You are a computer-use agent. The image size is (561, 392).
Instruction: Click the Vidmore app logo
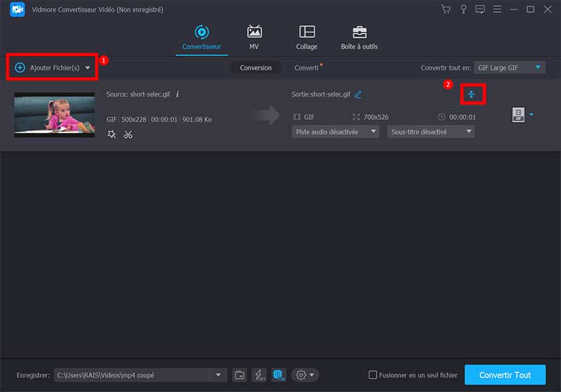pyautogui.click(x=17, y=9)
